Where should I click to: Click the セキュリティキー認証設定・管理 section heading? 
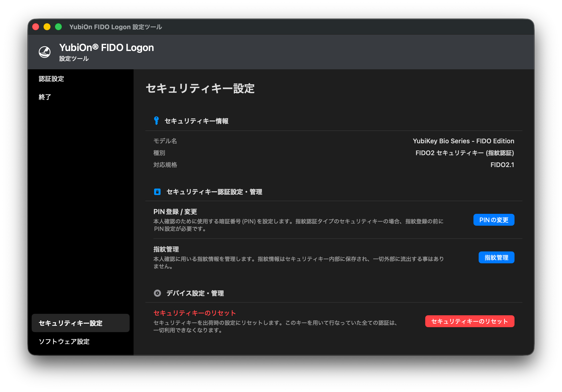pos(214,192)
